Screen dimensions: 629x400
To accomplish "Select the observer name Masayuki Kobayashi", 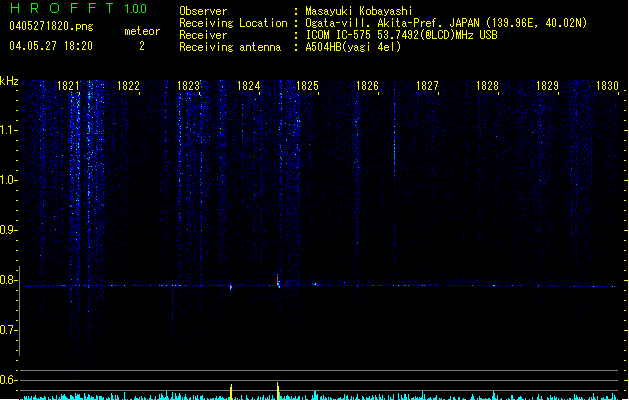I will tap(359, 11).
